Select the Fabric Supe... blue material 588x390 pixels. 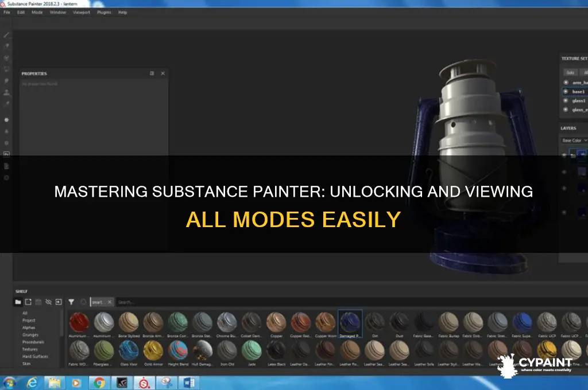point(522,325)
